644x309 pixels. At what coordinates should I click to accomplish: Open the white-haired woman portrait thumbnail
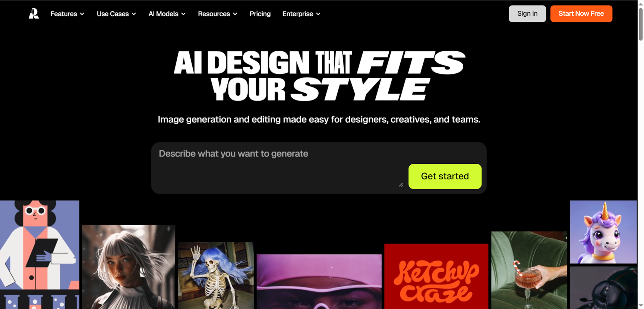click(x=129, y=267)
